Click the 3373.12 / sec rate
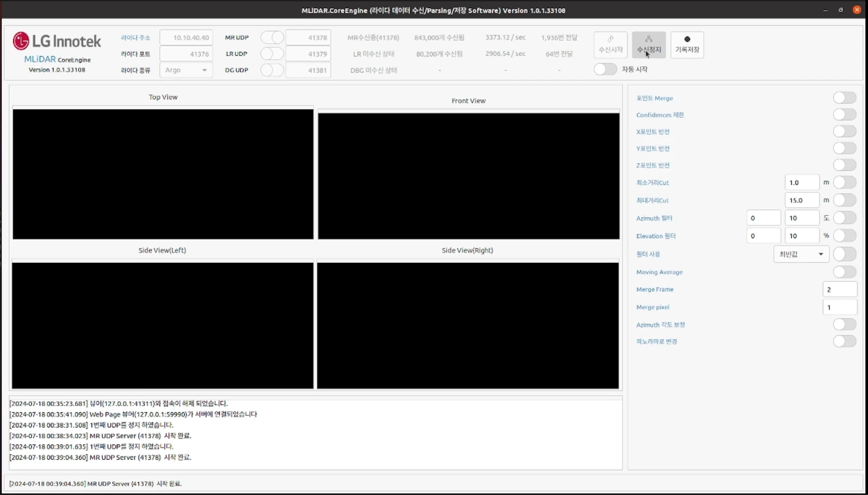 [505, 38]
